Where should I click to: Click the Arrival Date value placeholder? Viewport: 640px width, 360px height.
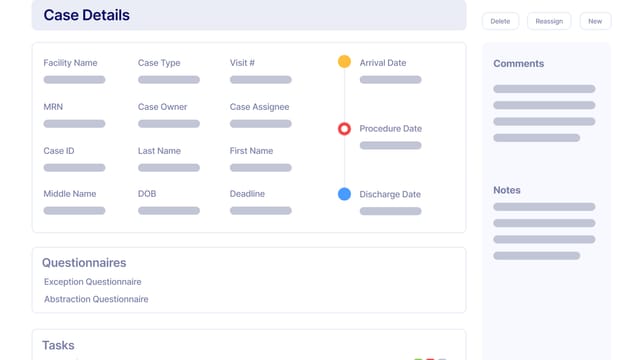390,80
